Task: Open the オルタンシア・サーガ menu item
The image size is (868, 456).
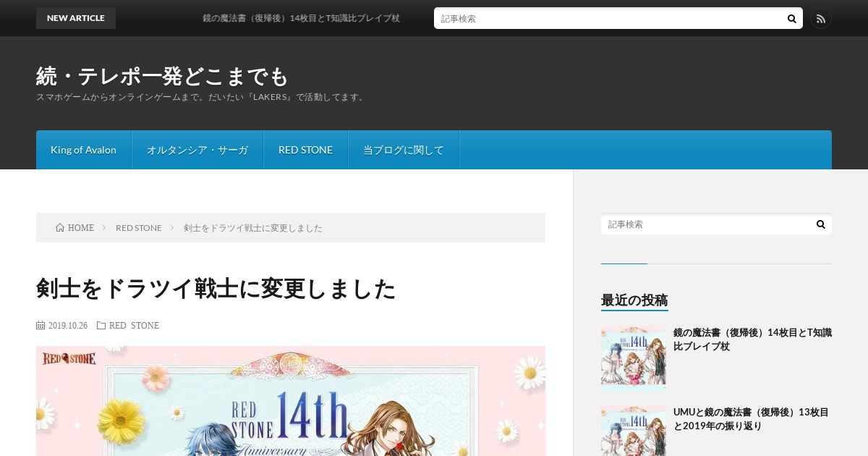Action: click(x=197, y=150)
